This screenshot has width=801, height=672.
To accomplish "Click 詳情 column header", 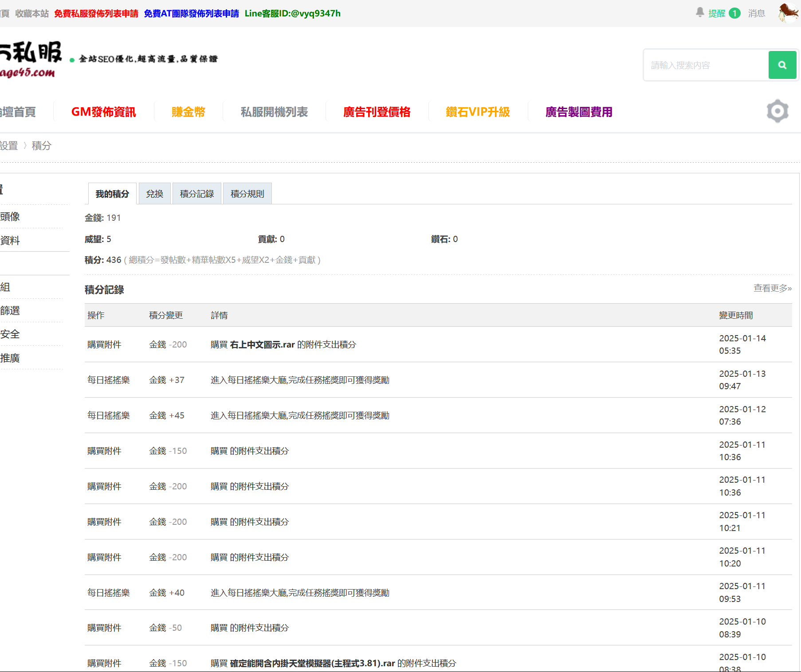I will click(219, 315).
